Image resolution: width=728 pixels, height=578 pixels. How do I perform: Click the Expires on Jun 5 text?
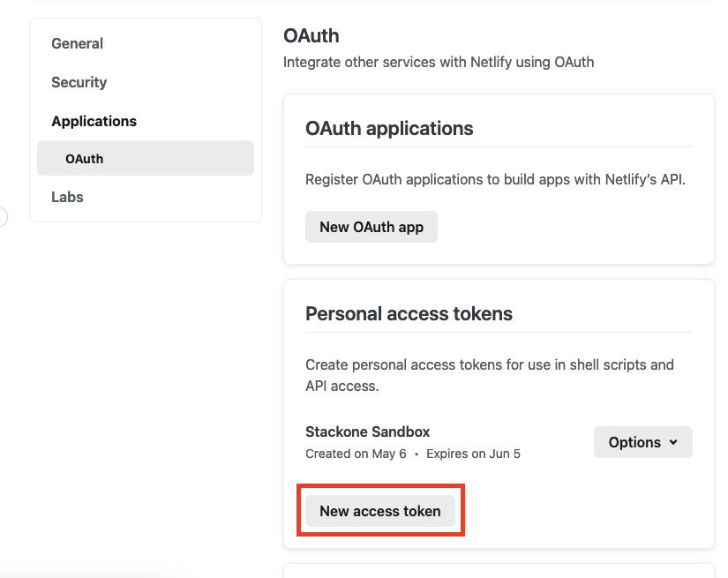point(473,453)
